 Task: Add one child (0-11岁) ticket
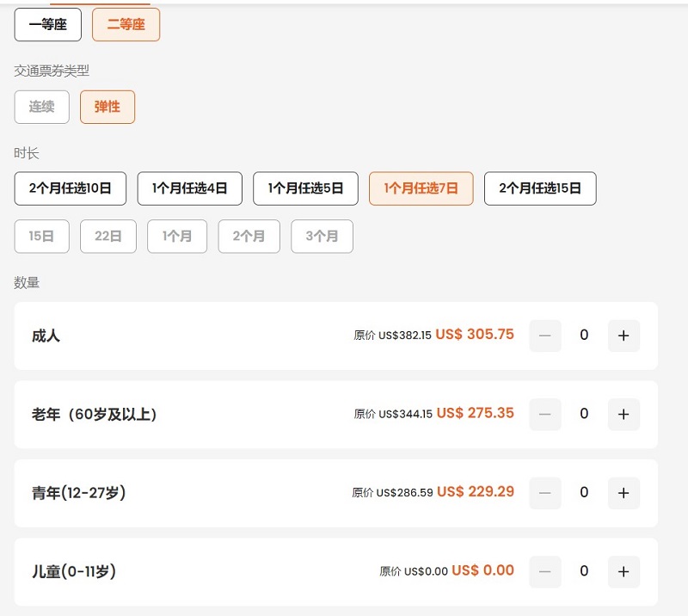click(623, 571)
